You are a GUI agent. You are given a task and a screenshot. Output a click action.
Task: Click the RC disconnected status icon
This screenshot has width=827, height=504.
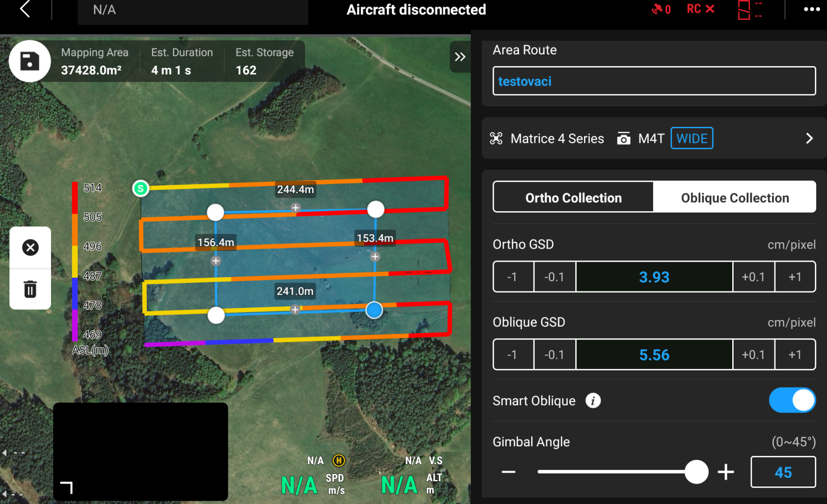tap(700, 9)
